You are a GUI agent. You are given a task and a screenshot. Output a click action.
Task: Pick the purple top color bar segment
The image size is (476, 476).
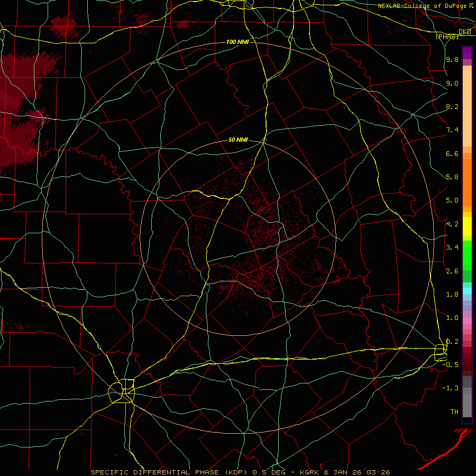point(467,53)
